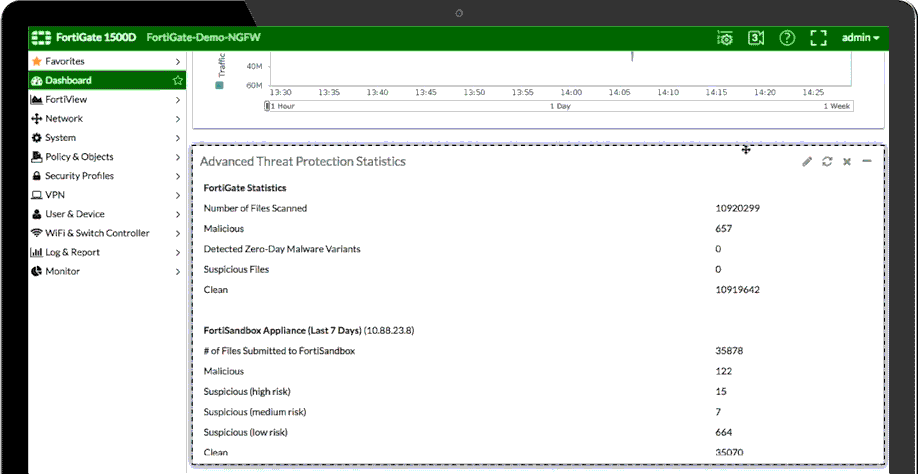The height and width of the screenshot is (474, 918).
Task: Open the help question mark icon
Action: pyautogui.click(x=787, y=38)
